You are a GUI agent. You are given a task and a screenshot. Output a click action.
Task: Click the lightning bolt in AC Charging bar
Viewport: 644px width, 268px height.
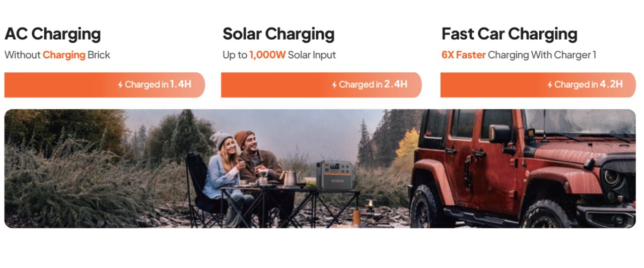click(120, 85)
